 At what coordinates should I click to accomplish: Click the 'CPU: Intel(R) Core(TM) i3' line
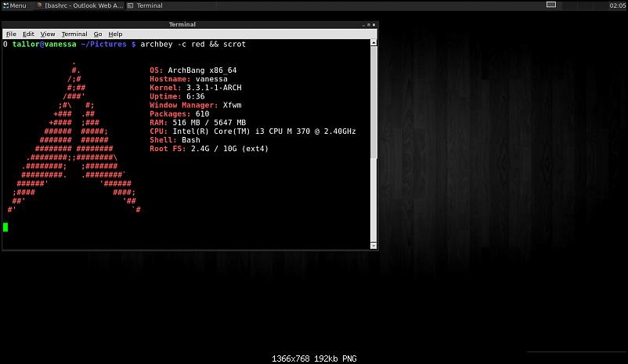(x=253, y=132)
